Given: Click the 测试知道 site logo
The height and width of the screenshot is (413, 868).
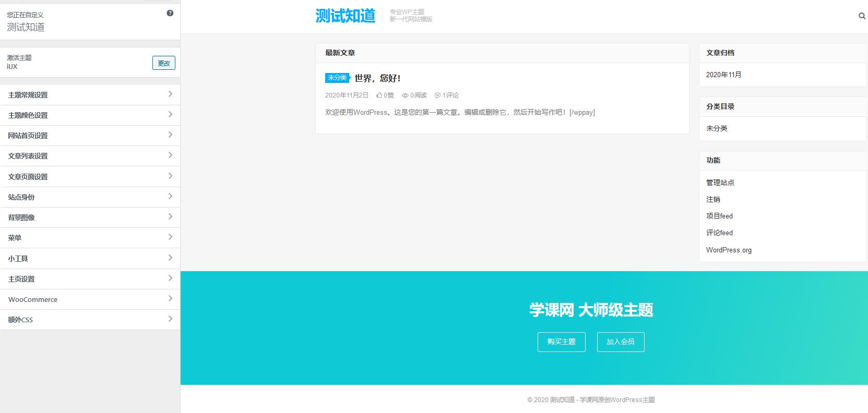Looking at the screenshot, I should click(345, 16).
